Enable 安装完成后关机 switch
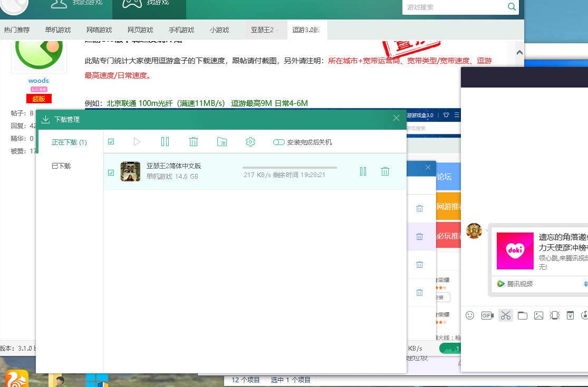The height and width of the screenshot is (387, 588). tap(278, 142)
